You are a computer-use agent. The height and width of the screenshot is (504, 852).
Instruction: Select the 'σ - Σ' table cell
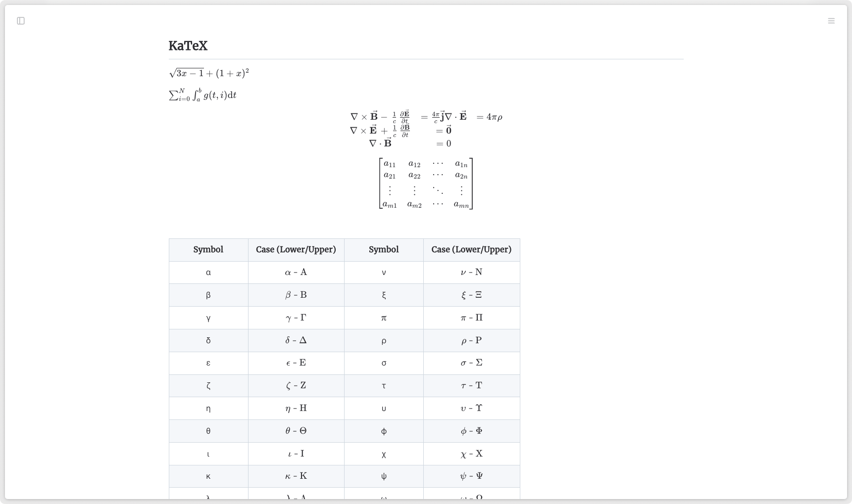coord(471,363)
